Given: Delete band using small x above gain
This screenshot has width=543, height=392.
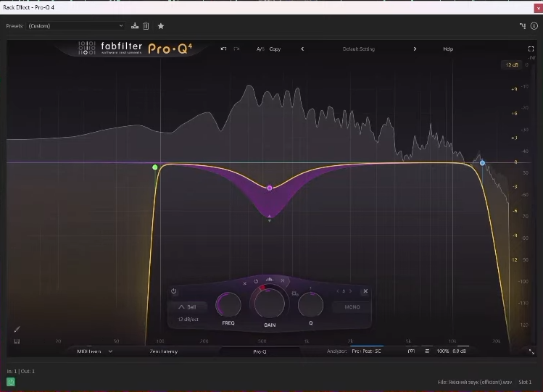Looking at the screenshot, I should [244, 283].
